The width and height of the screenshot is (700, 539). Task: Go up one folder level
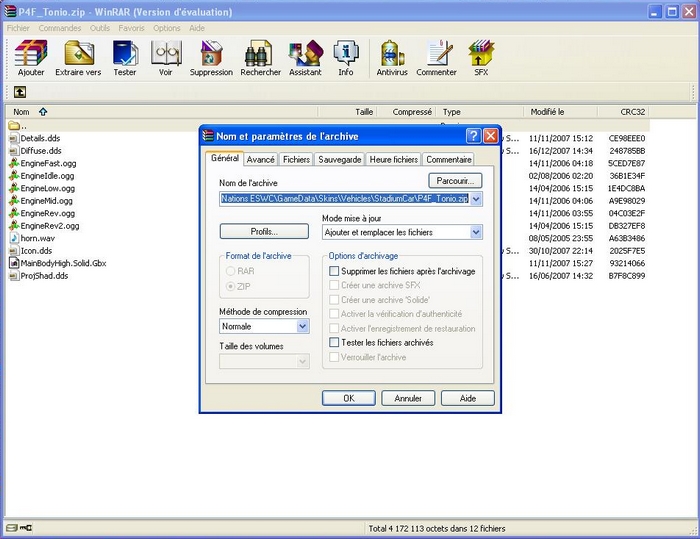[x=20, y=92]
